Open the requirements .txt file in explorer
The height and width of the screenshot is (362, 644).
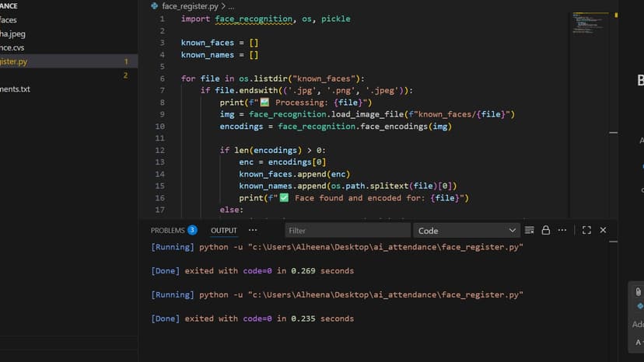68,89
